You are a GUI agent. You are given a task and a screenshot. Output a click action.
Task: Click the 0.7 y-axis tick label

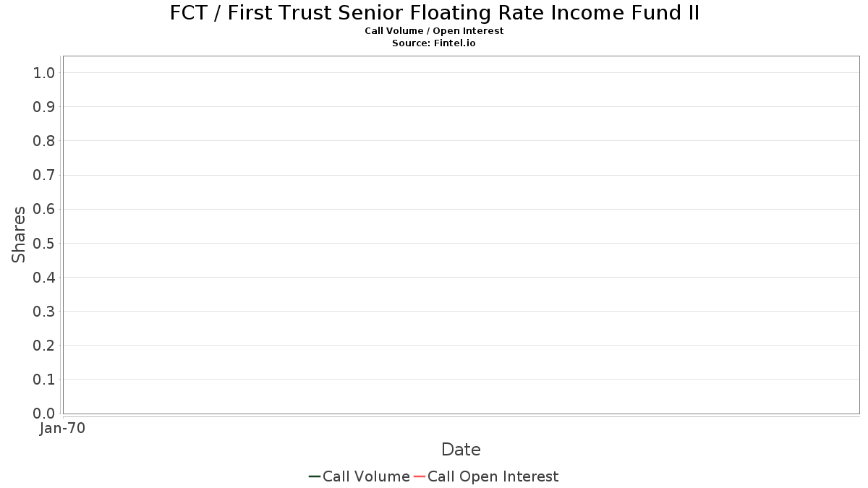44,175
